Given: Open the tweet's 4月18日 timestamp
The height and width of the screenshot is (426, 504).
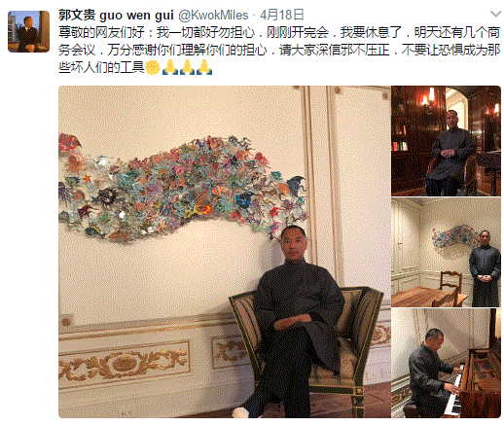Looking at the screenshot, I should (282, 15).
